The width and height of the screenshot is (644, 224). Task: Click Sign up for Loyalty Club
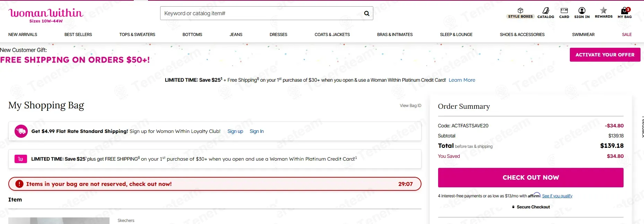tap(235, 131)
